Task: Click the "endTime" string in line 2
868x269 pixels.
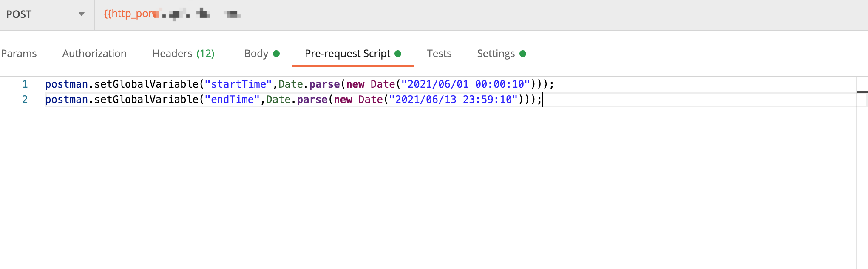Action: (232, 100)
